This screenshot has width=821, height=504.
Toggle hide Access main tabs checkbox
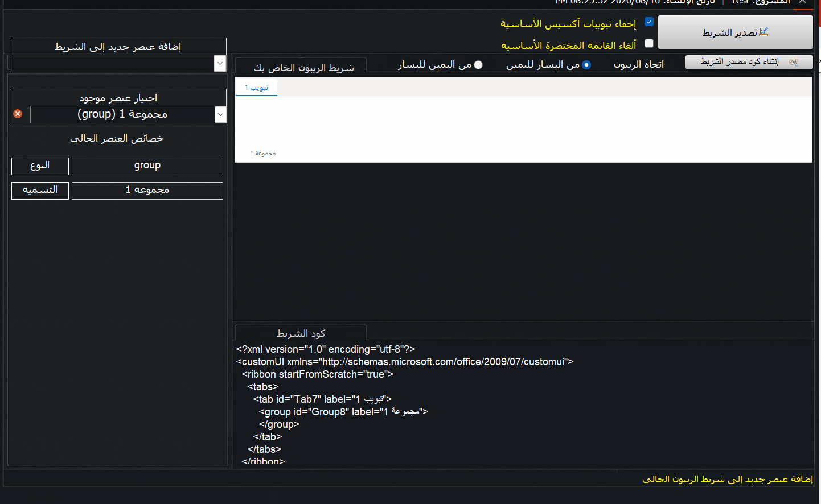pyautogui.click(x=649, y=22)
